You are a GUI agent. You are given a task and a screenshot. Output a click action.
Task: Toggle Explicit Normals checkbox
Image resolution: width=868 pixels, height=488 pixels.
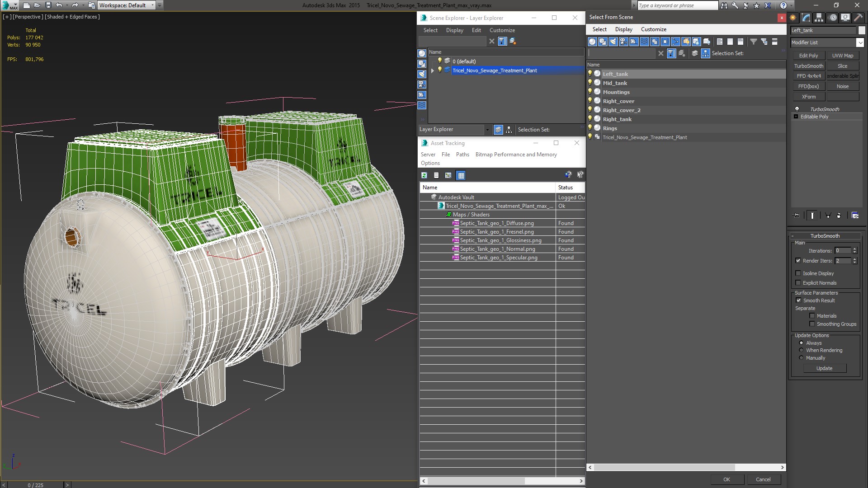[x=798, y=283]
